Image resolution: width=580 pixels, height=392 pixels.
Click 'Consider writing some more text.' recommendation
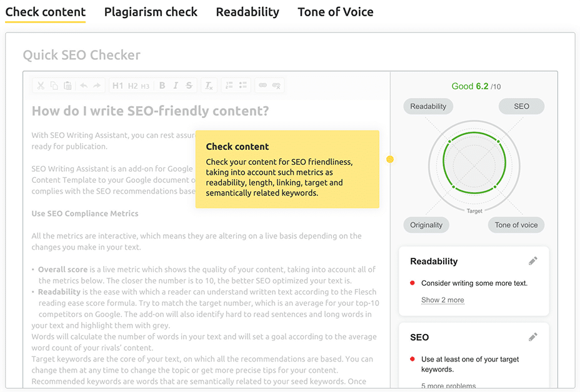point(474,283)
